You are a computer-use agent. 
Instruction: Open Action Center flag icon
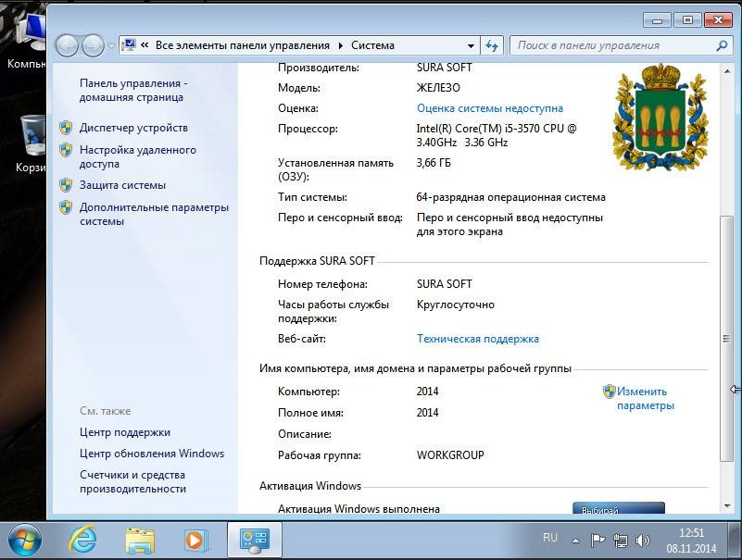coord(597,540)
